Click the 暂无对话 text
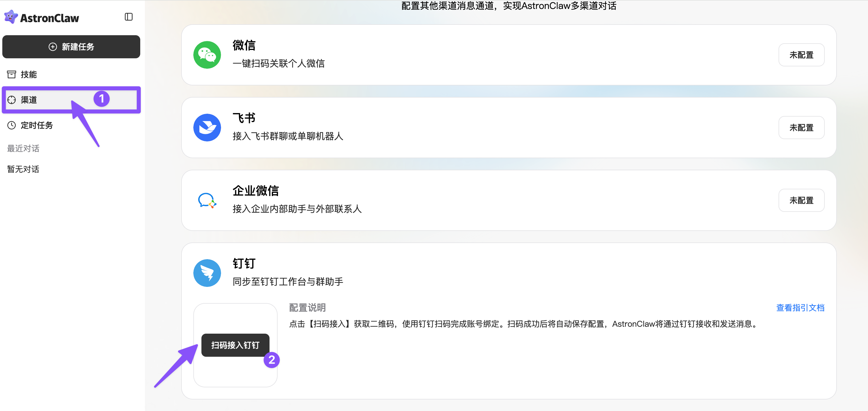868x411 pixels. [23, 169]
